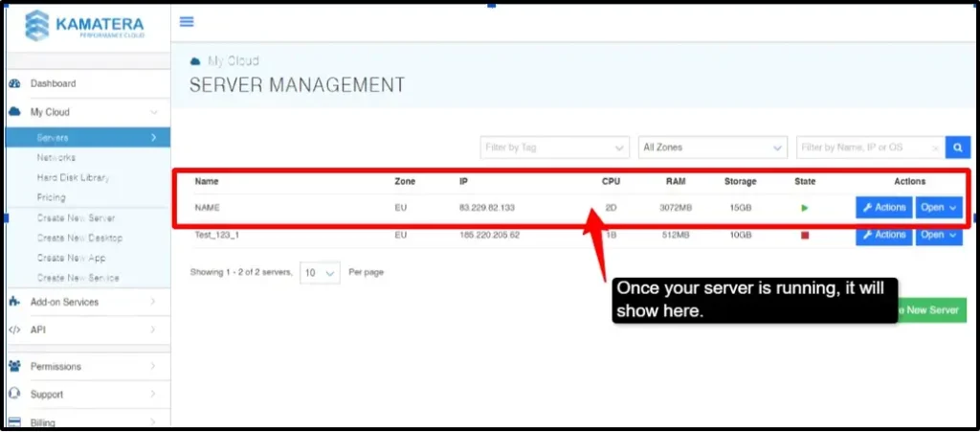Select Create New Desktop

tap(79, 239)
